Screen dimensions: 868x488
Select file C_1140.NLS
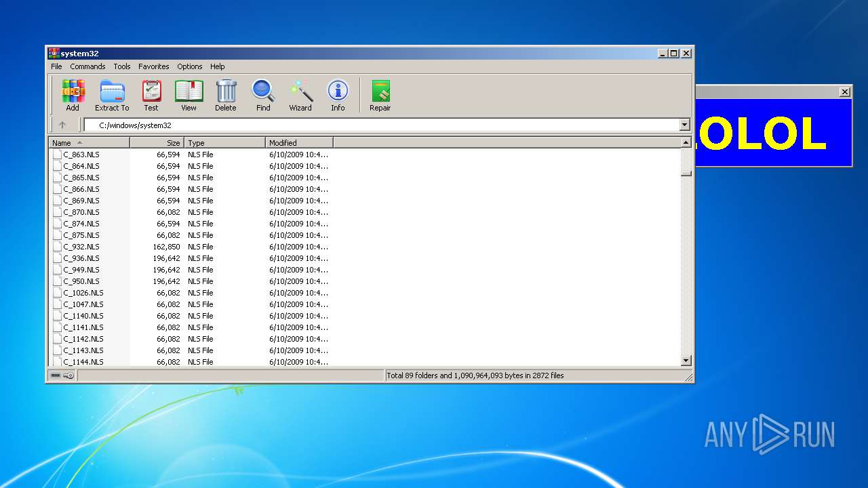(83, 316)
